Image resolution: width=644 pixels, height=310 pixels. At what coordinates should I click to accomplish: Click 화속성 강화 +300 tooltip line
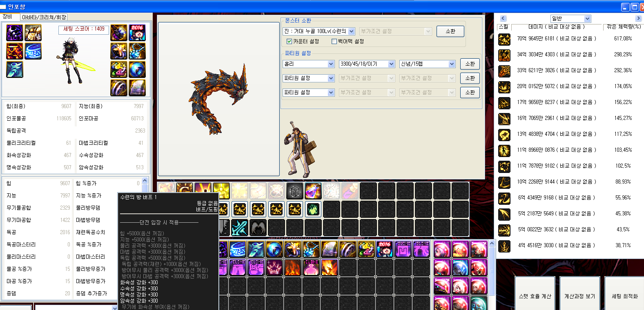pyautogui.click(x=139, y=282)
